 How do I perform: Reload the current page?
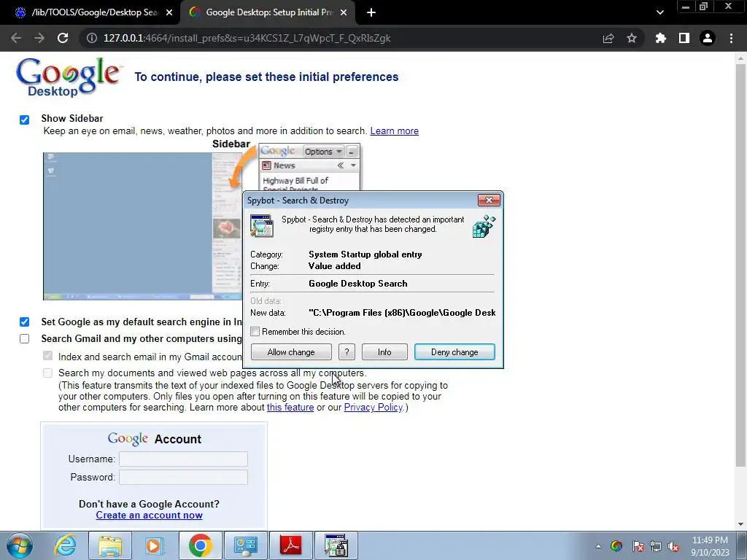tap(63, 38)
